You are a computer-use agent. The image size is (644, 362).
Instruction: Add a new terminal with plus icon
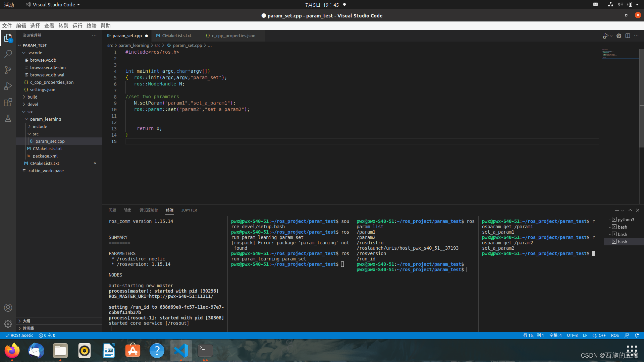pyautogui.click(x=617, y=210)
